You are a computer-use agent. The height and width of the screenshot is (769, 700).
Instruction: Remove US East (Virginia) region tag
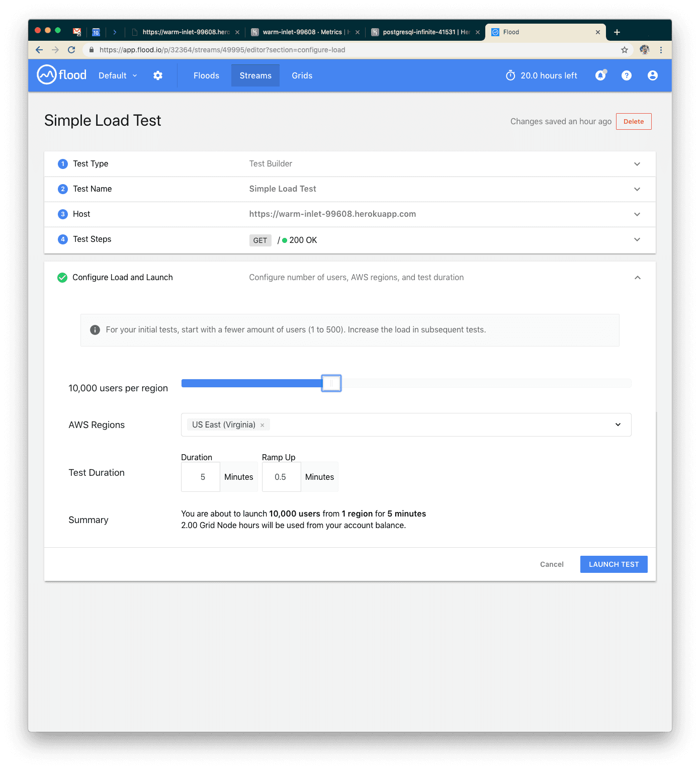click(x=262, y=425)
